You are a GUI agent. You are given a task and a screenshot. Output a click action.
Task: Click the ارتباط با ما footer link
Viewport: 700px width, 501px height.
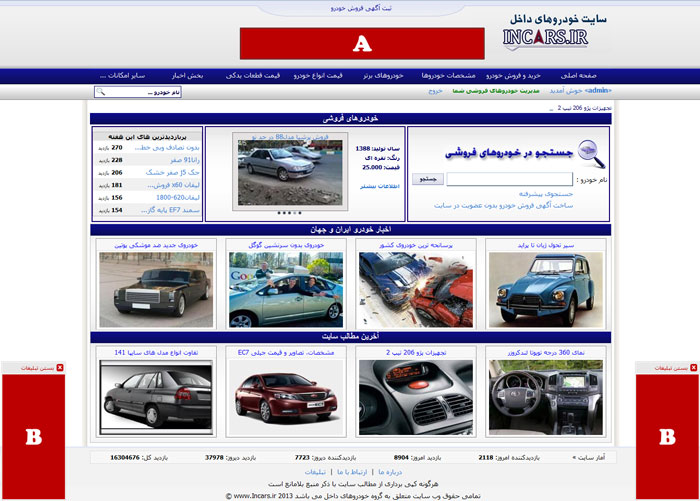[x=352, y=472]
